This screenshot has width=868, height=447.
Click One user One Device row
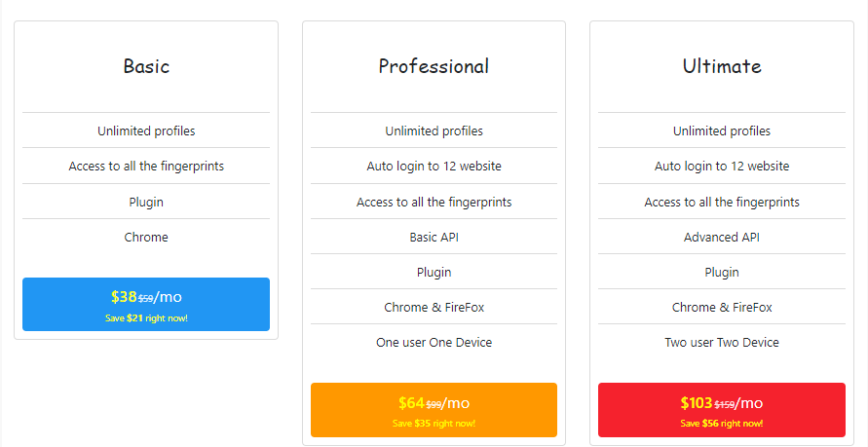[434, 343]
